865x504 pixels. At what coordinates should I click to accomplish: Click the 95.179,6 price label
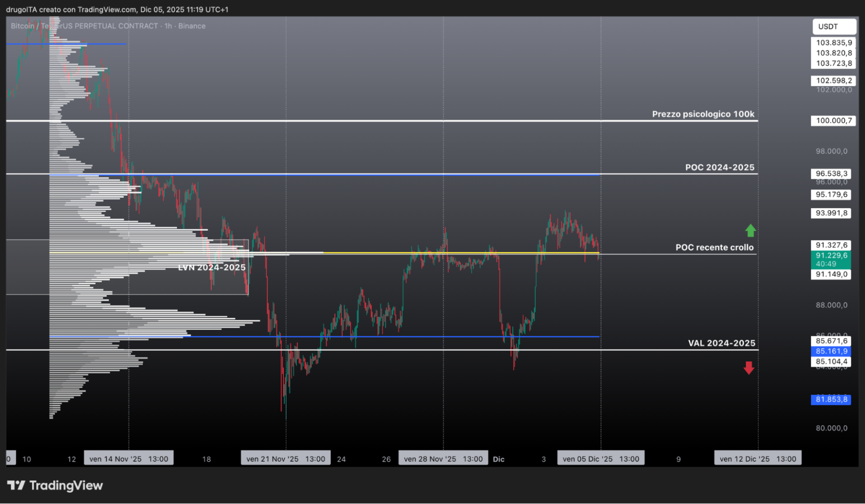point(831,195)
